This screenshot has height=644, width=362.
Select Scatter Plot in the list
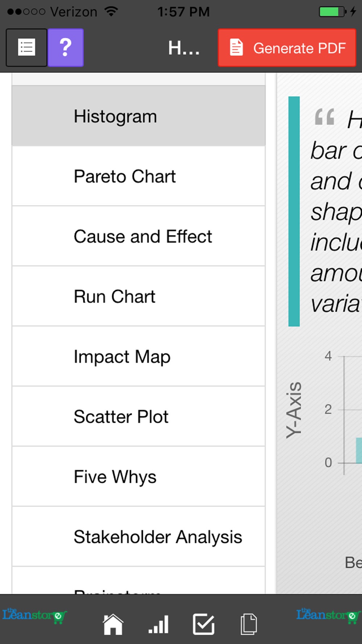[139, 417]
